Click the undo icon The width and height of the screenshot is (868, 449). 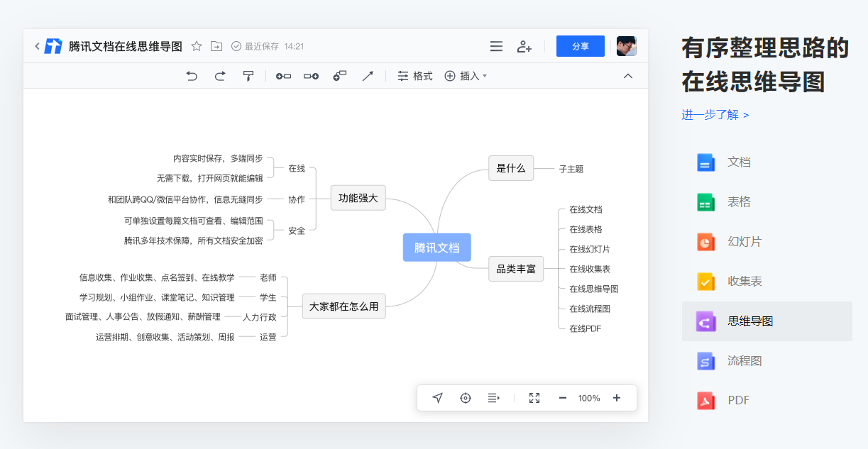point(191,76)
